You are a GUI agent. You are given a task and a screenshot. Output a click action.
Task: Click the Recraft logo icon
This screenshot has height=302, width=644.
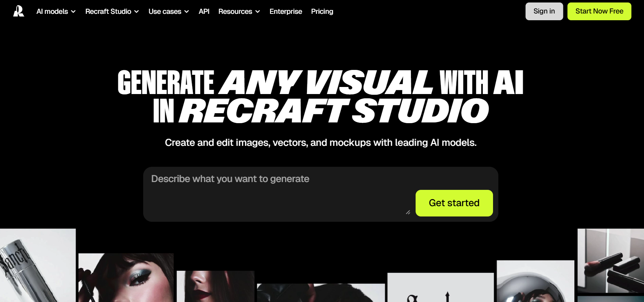[x=18, y=11]
